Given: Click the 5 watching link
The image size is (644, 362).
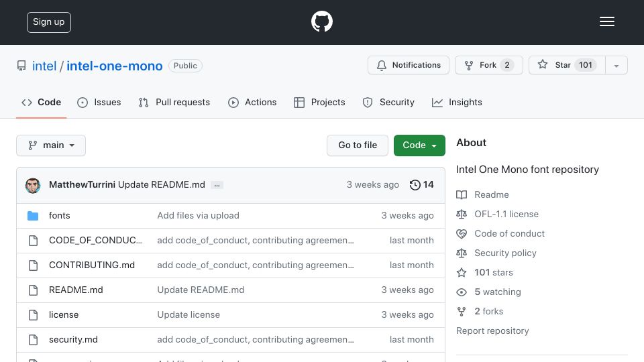Looking at the screenshot, I should pyautogui.click(x=498, y=292).
